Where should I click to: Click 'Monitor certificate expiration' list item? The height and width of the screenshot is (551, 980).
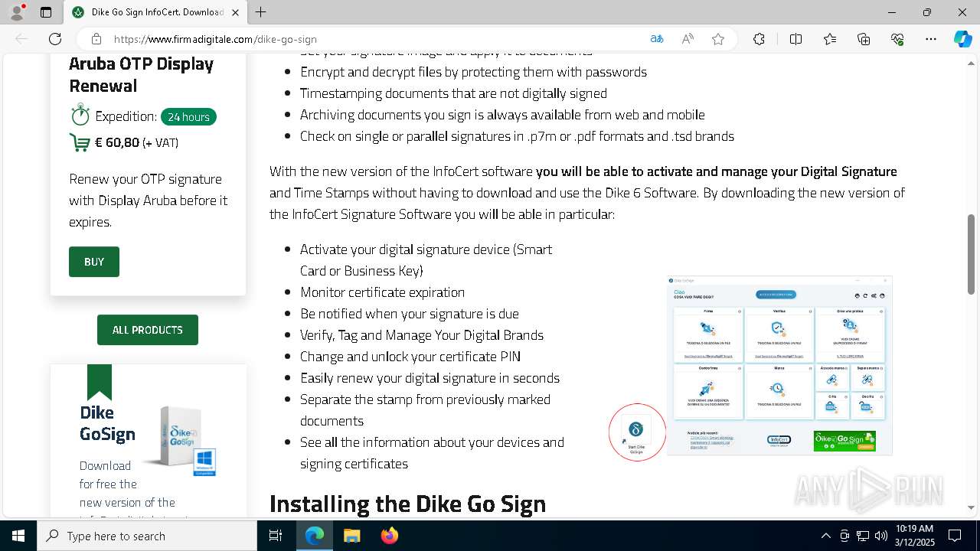click(x=382, y=292)
